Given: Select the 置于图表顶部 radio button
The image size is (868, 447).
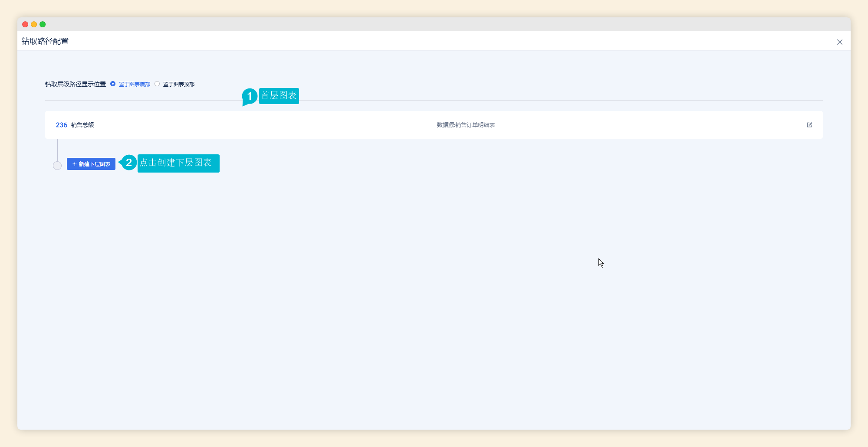Looking at the screenshot, I should [157, 84].
